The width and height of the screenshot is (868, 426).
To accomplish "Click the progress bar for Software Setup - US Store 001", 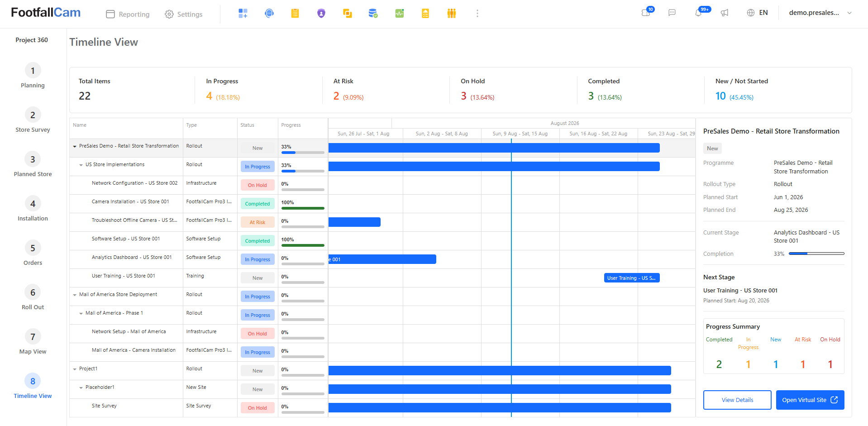I will pyautogui.click(x=303, y=245).
